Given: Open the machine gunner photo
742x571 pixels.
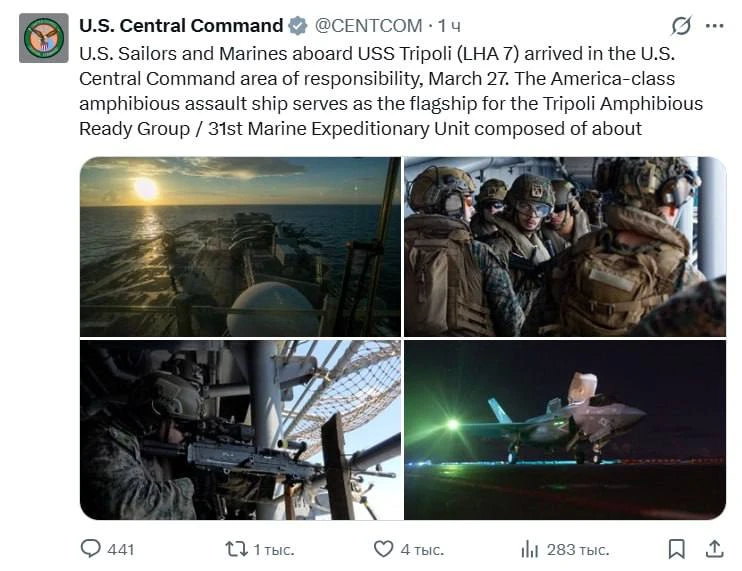Looking at the screenshot, I should [240, 430].
